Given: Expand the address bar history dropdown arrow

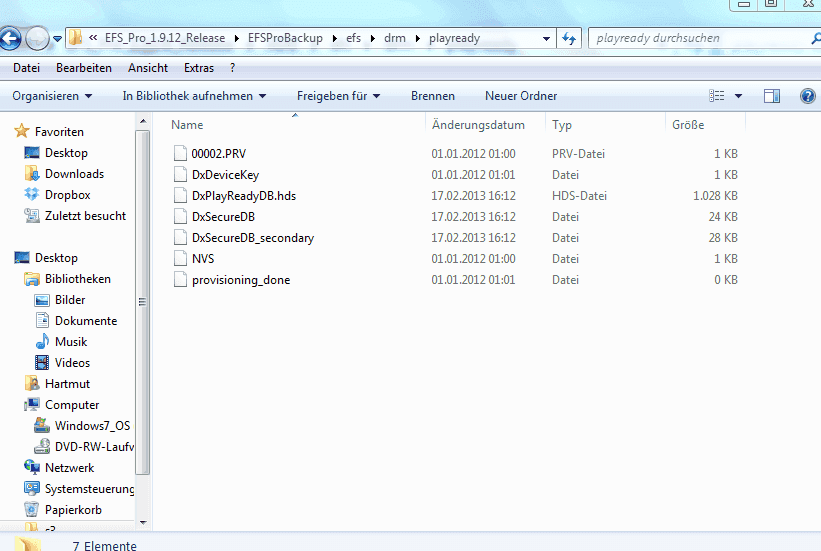Looking at the screenshot, I should (546, 39).
